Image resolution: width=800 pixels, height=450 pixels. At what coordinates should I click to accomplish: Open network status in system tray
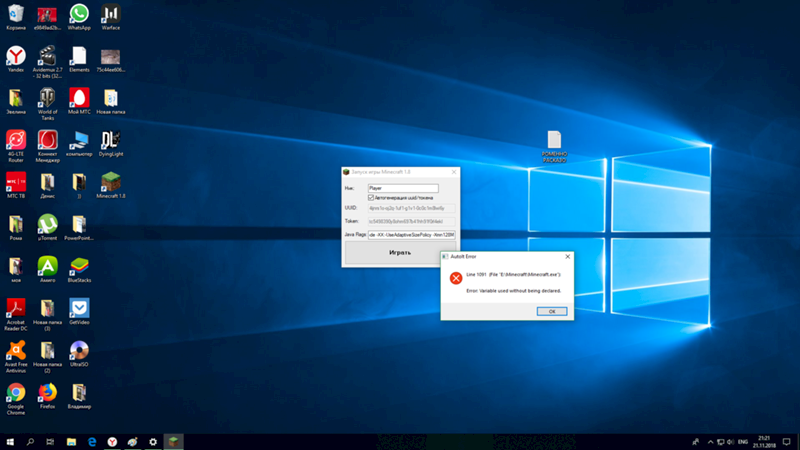pos(720,442)
